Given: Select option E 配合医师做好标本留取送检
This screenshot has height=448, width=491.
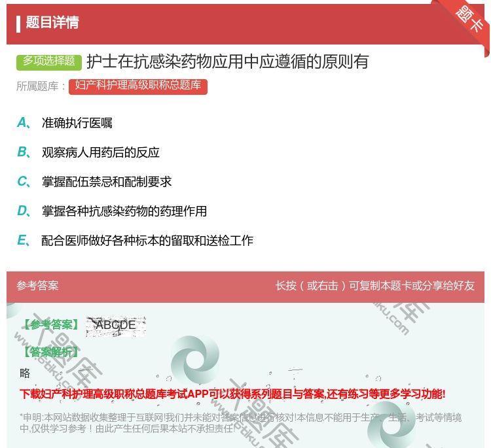Looking at the screenshot, I should point(135,241).
